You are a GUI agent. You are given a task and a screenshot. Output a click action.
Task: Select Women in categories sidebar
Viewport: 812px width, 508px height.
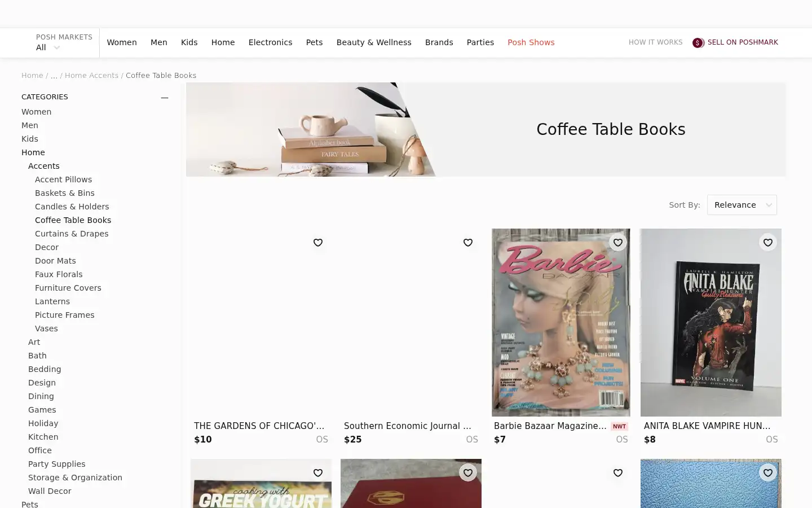pyautogui.click(x=37, y=112)
